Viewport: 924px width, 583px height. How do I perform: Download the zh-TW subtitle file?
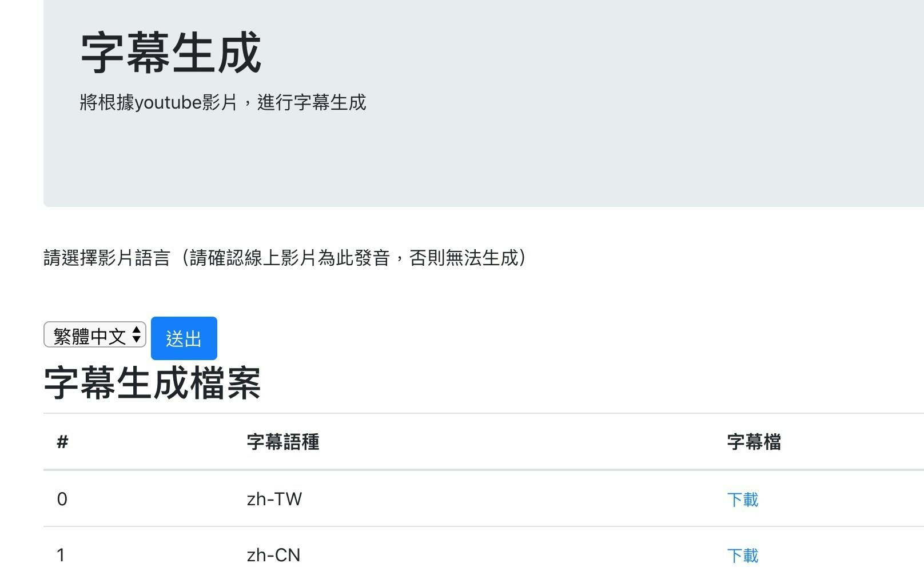click(742, 500)
